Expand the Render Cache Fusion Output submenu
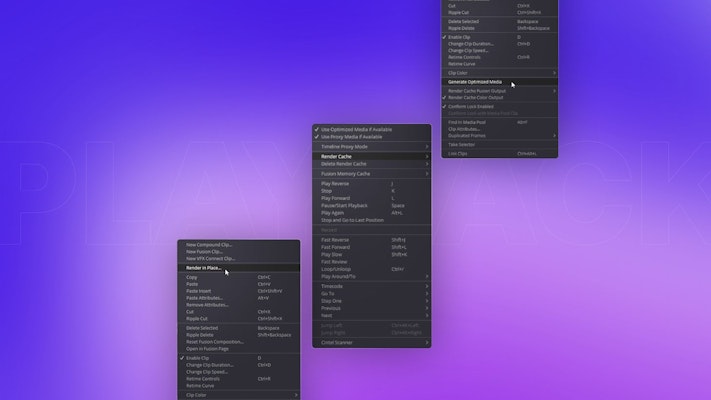The image size is (711, 400). tap(480, 90)
